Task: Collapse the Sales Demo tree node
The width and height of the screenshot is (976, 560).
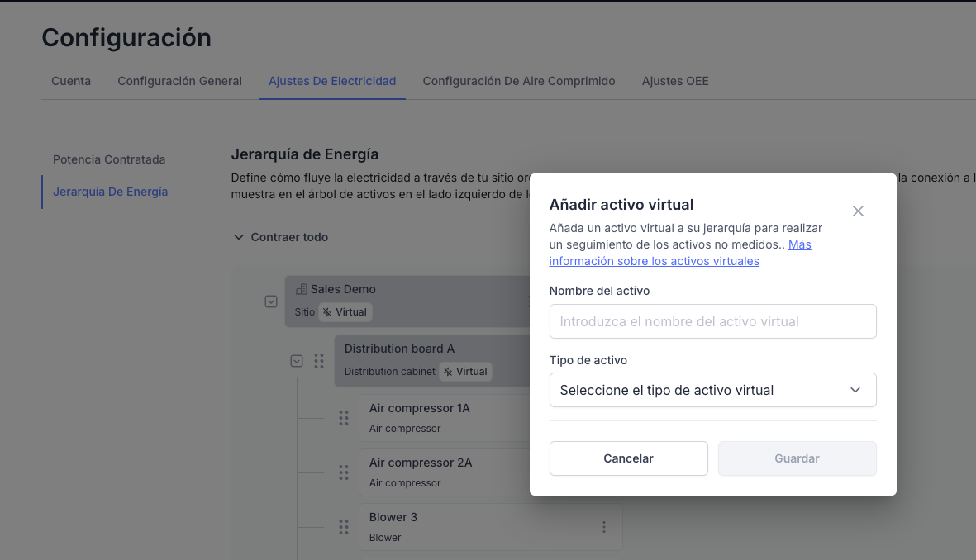Action: click(271, 301)
